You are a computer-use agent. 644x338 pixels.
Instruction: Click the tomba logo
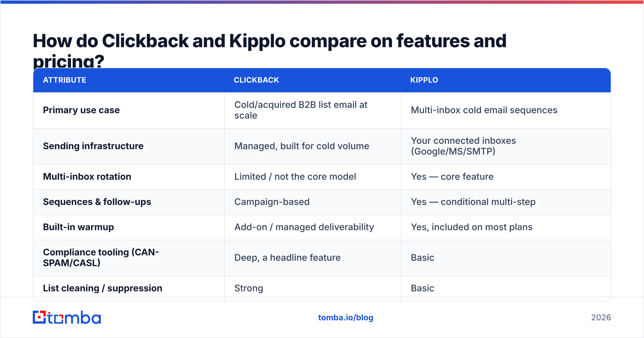point(67,317)
